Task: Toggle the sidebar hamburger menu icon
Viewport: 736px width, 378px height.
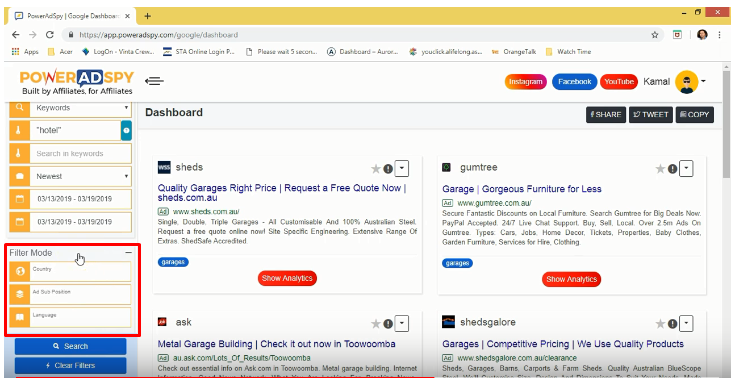Action: [154, 81]
